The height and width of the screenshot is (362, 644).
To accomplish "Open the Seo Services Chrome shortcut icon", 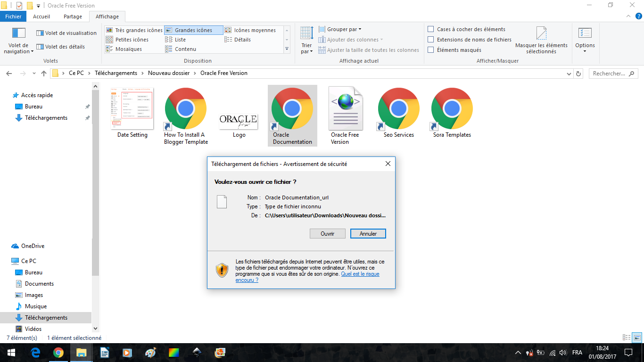I will [398, 109].
